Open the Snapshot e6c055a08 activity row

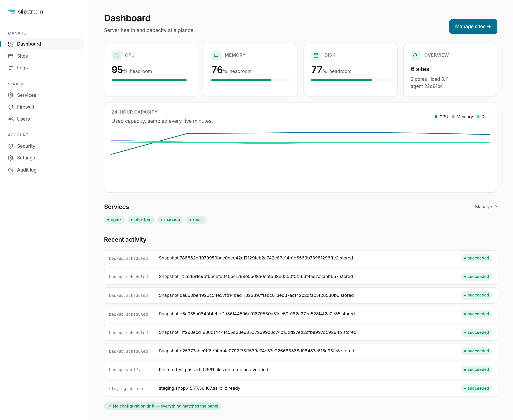coord(301,314)
